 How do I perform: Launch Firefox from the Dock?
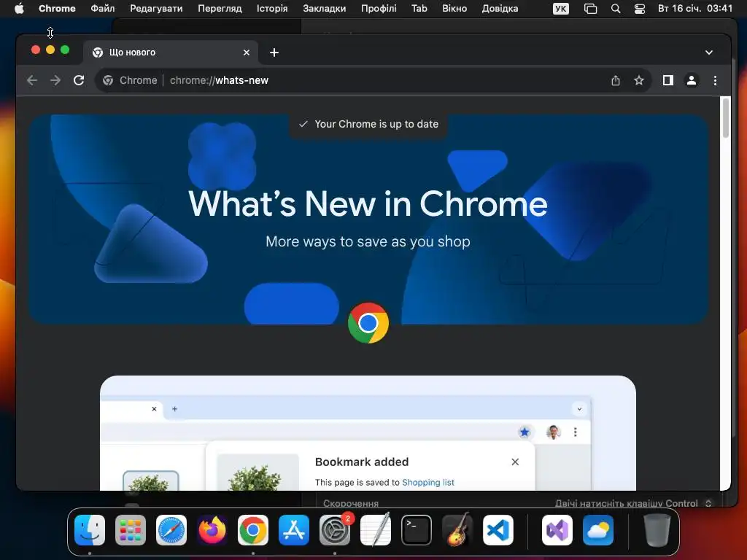[x=212, y=530]
